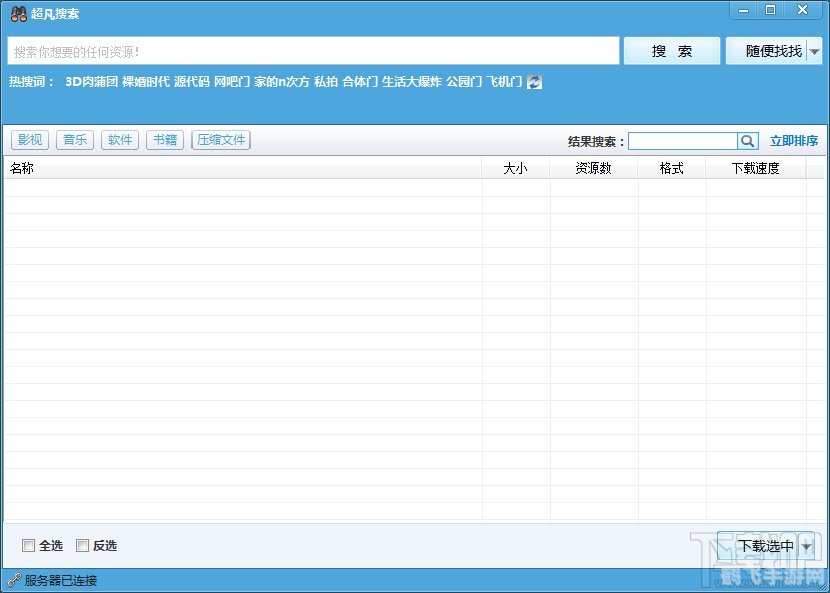830x593 pixels.
Task: Click the magnifier icon in result search
Action: (748, 141)
